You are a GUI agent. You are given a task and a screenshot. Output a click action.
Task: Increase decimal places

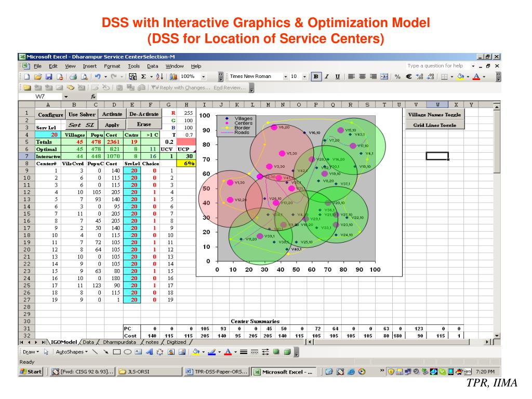coord(420,77)
